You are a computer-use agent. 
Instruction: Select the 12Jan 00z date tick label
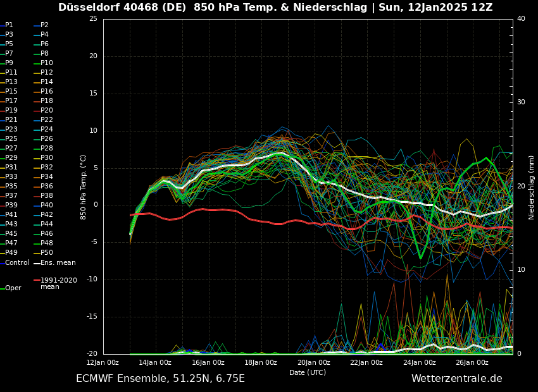click(x=103, y=363)
